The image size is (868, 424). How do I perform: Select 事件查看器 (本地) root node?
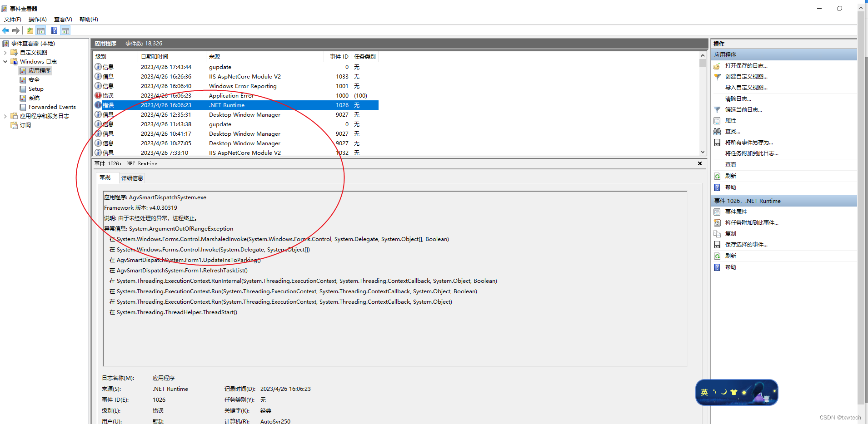pyautogui.click(x=33, y=44)
